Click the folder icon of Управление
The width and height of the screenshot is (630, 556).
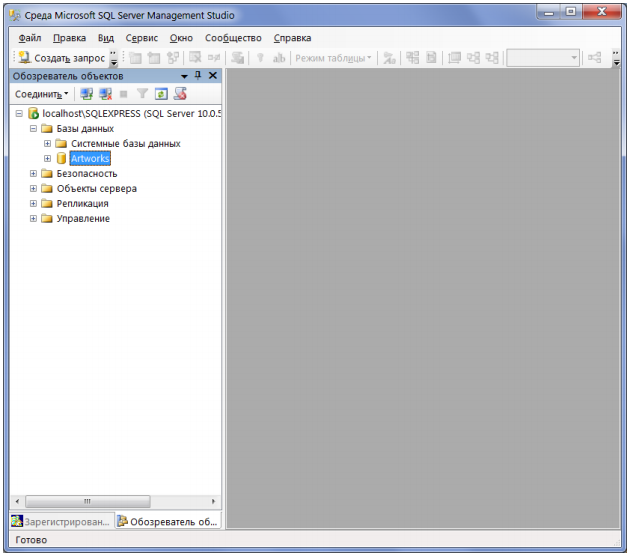click(47, 219)
